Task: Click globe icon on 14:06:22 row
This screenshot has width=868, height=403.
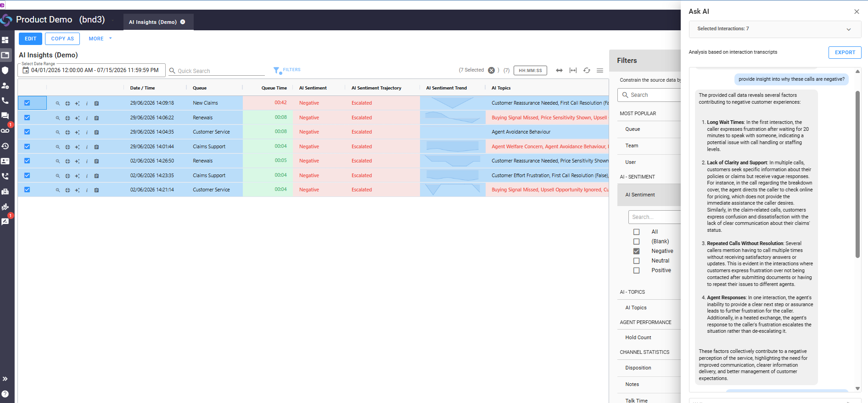Action: click(x=67, y=118)
